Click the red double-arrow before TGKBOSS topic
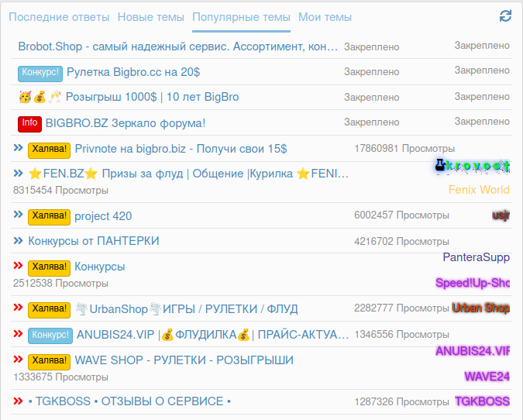Screen dimensions: 523x420 click(18, 401)
